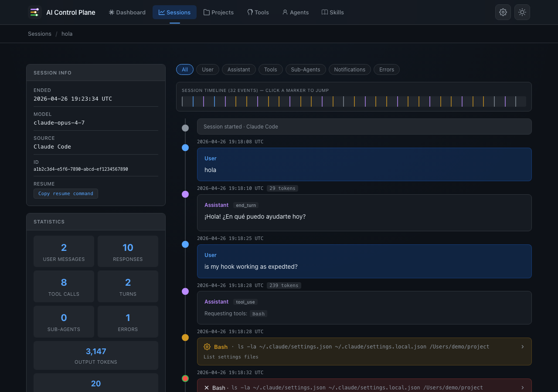
Task: Toggle the Tools event filter chip
Action: [x=270, y=70]
